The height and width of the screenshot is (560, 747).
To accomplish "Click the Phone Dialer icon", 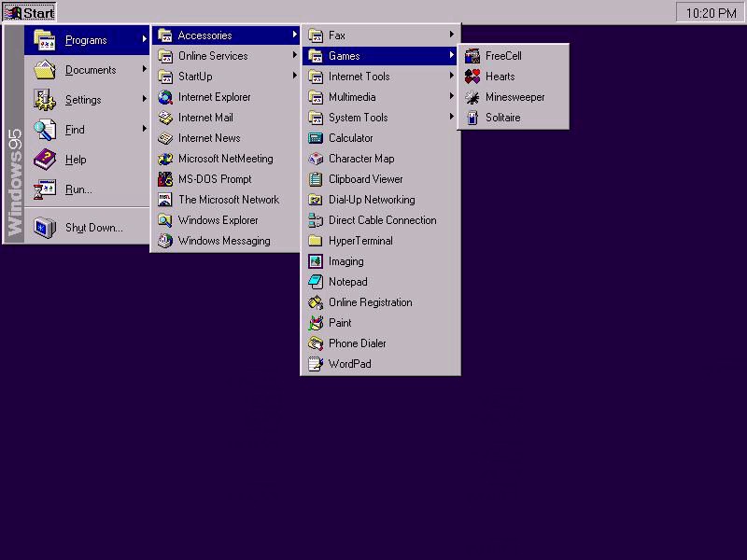I will click(x=316, y=343).
